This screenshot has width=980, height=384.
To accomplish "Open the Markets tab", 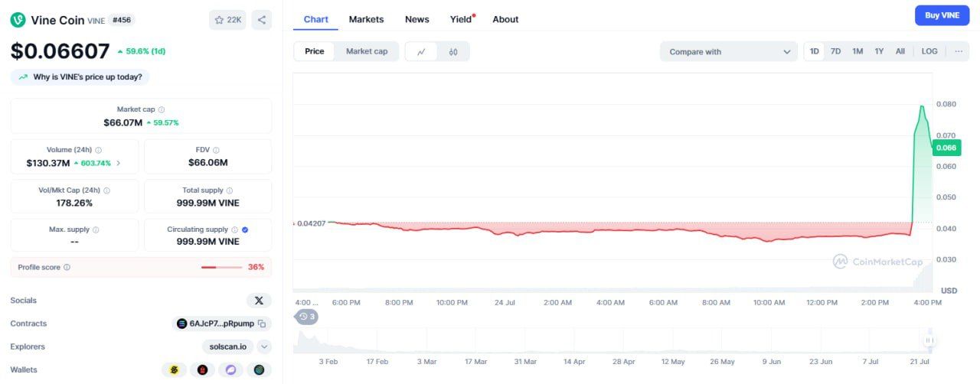I will pyautogui.click(x=366, y=19).
